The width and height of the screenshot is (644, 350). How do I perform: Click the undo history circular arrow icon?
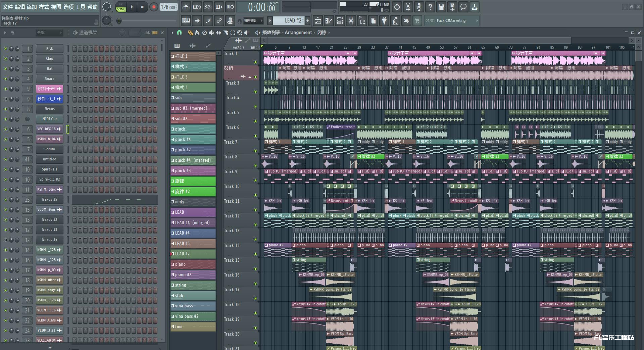click(x=397, y=7)
